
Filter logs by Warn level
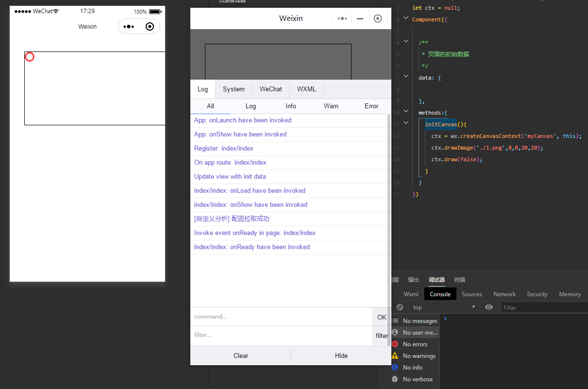click(331, 106)
